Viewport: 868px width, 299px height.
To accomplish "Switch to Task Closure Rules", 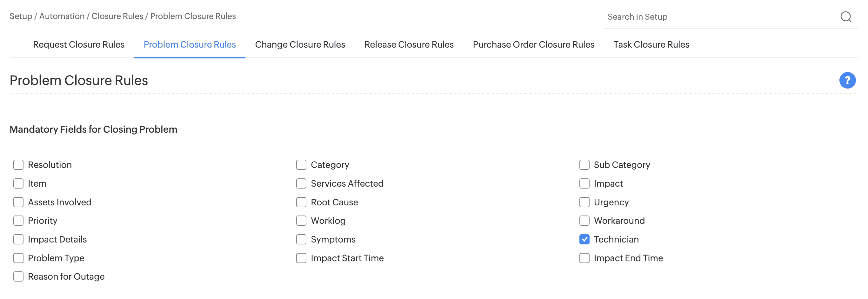I will 651,44.
